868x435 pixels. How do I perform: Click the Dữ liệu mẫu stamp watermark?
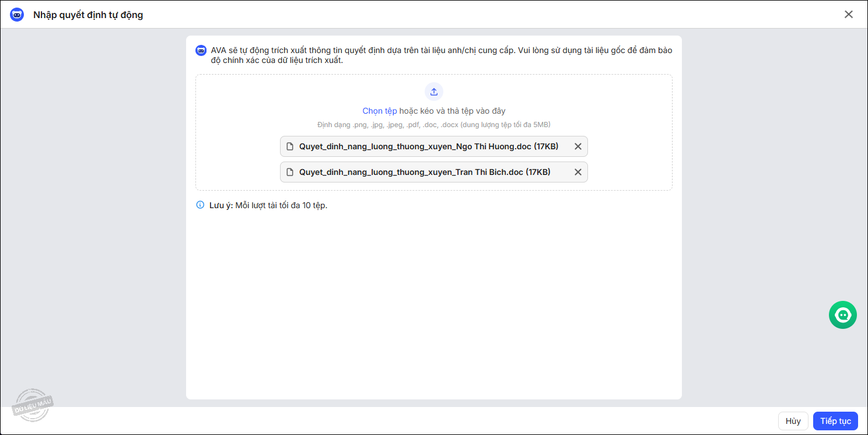click(x=32, y=404)
